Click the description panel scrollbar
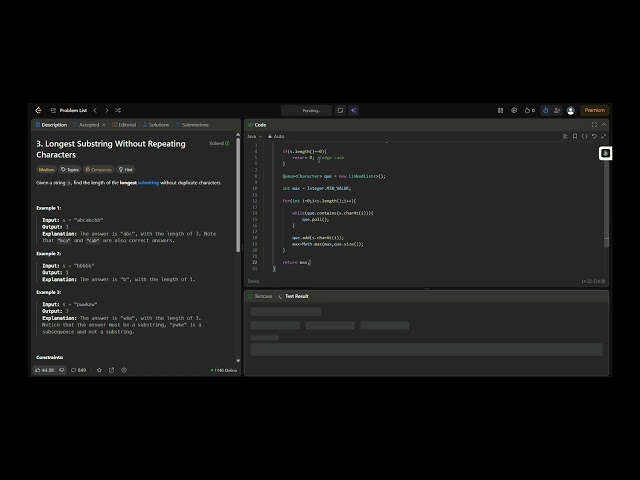640x480 pixels. tap(238, 195)
